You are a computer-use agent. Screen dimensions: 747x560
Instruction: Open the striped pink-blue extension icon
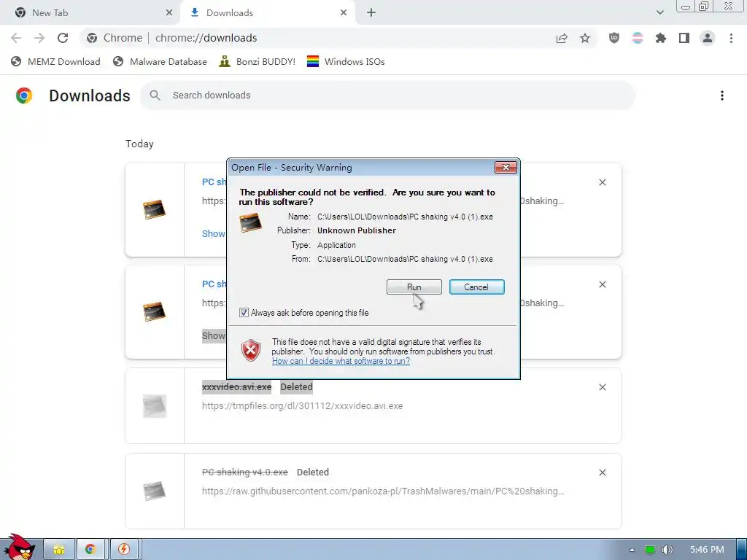pos(638,38)
